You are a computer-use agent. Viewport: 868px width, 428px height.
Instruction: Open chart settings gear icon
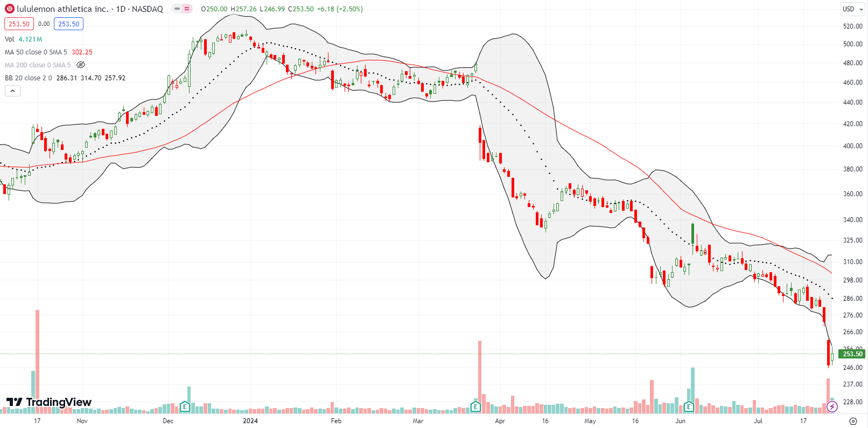pos(853,420)
